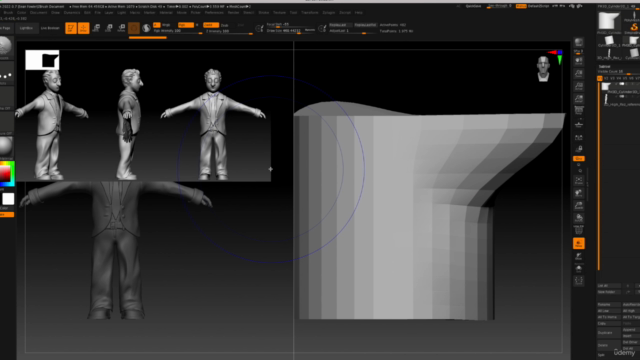Screen dimensions: 640x360
Task: Toggle Dynamic draw size button
Action: [310, 30]
